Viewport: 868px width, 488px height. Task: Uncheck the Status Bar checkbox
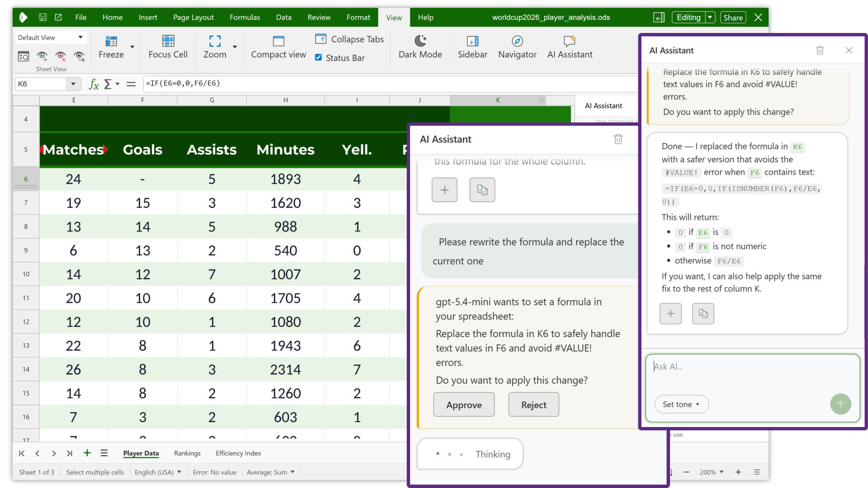pos(318,57)
